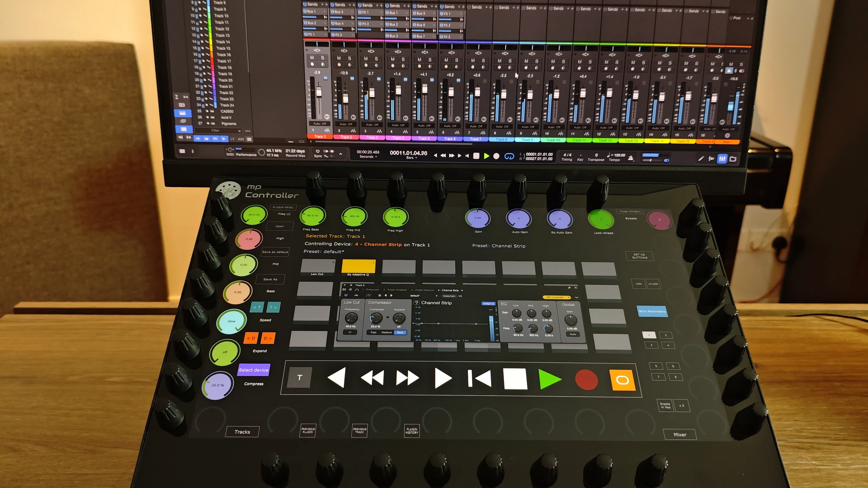Click the plugin window pin icon

coord(569,288)
